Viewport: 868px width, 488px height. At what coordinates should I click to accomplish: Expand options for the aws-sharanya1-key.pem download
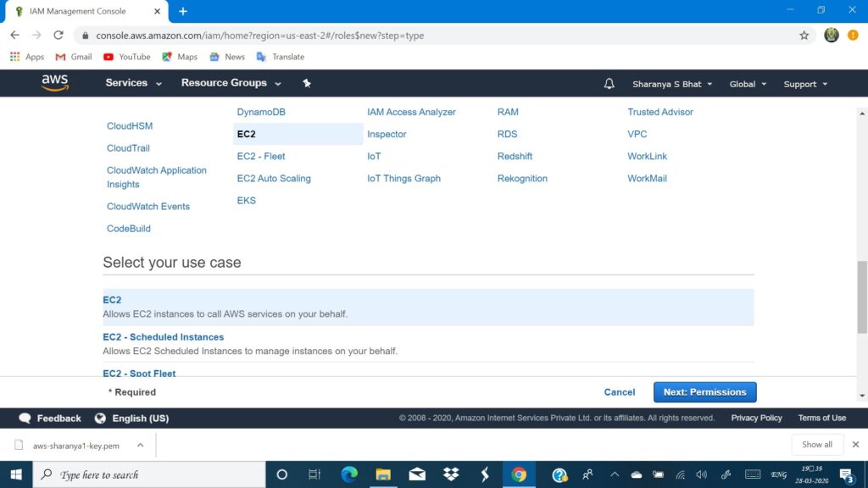(140, 445)
